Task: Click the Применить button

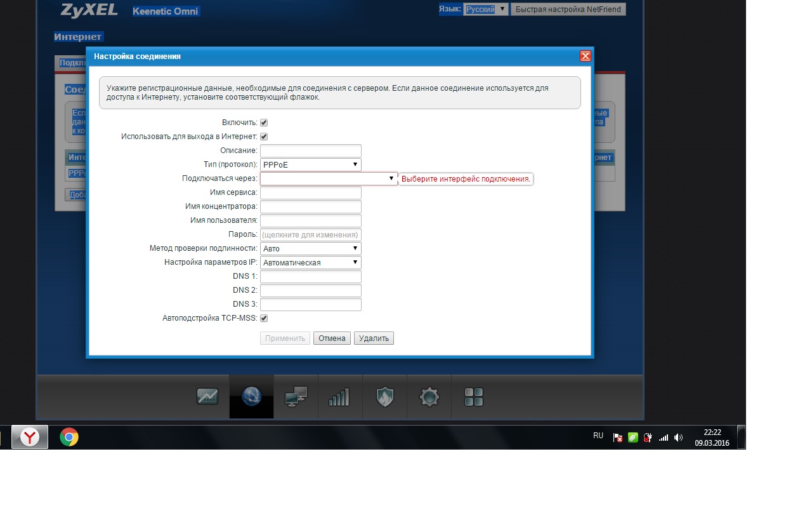Action: point(285,338)
